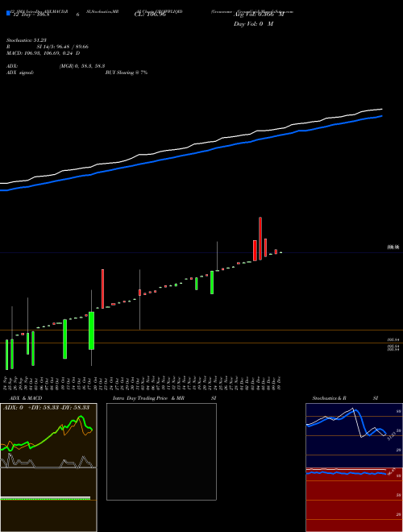Open the red RSI mini chart

pos(354,500)
